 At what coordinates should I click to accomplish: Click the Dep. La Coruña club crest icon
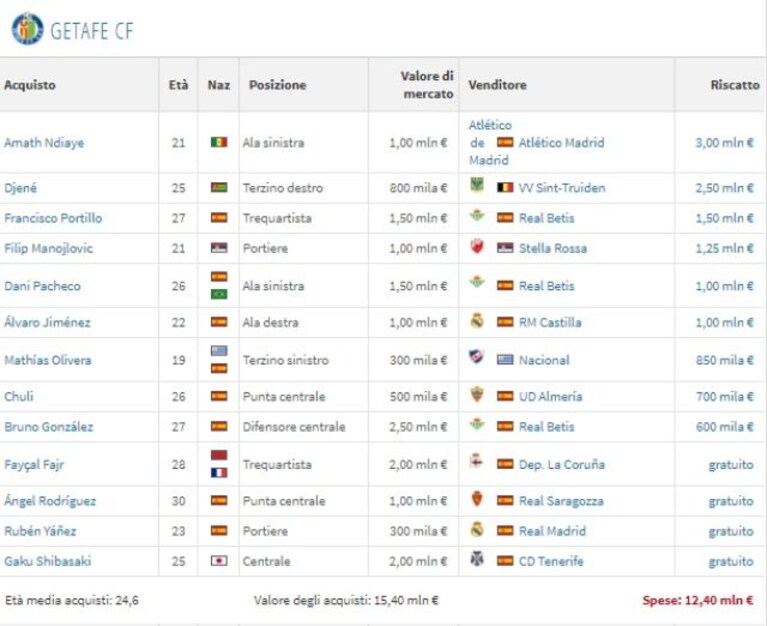coord(476,462)
